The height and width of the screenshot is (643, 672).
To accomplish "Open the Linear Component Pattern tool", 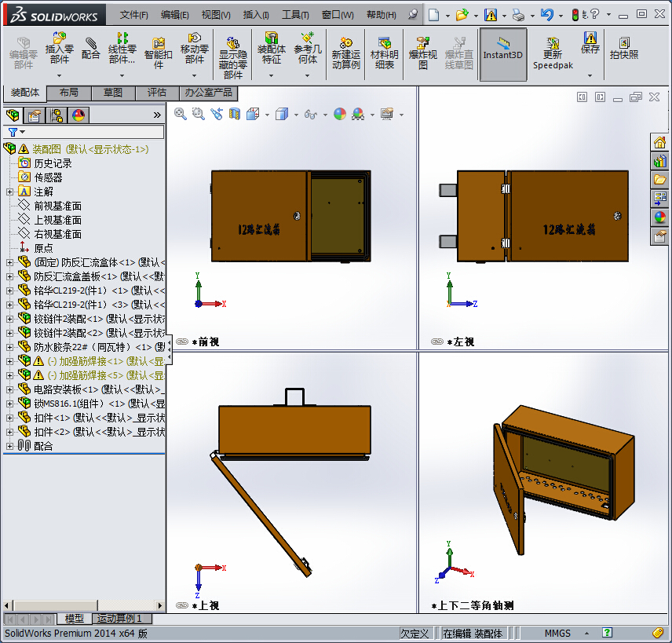I will [x=122, y=48].
